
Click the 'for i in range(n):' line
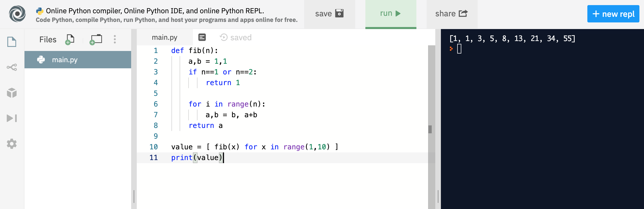[227, 104]
